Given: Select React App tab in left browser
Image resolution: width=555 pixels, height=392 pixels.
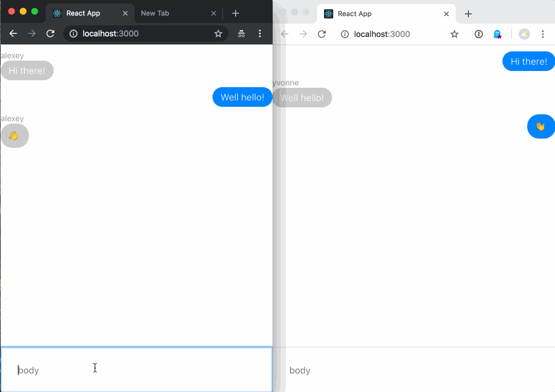Looking at the screenshot, I should [90, 13].
